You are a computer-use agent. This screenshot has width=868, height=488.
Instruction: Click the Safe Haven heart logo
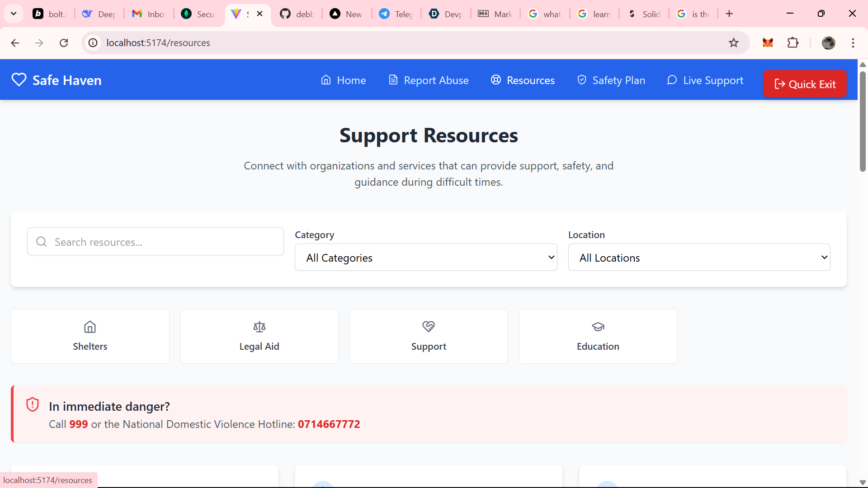pos(19,80)
